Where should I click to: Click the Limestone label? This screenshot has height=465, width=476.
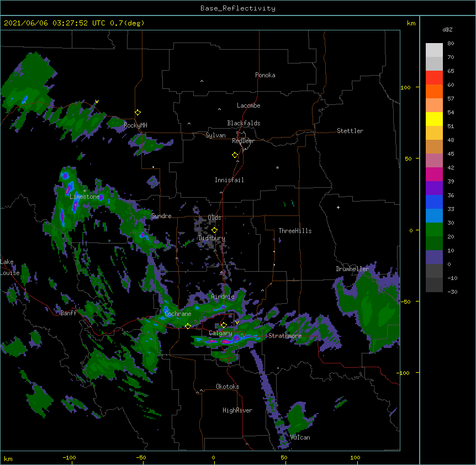tap(84, 197)
